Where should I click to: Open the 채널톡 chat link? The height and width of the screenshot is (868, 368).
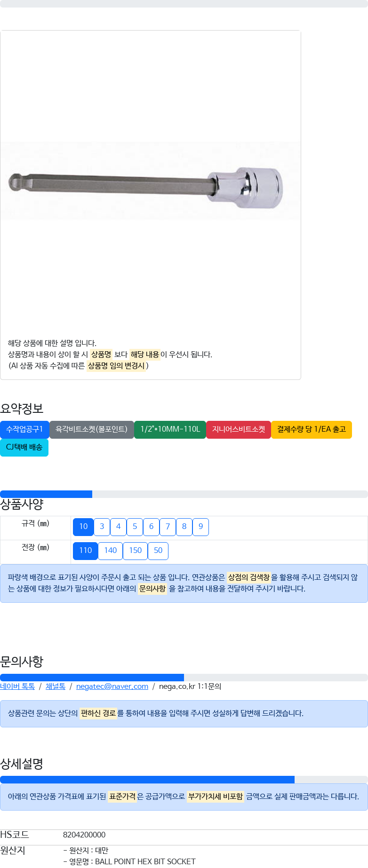[x=56, y=687]
